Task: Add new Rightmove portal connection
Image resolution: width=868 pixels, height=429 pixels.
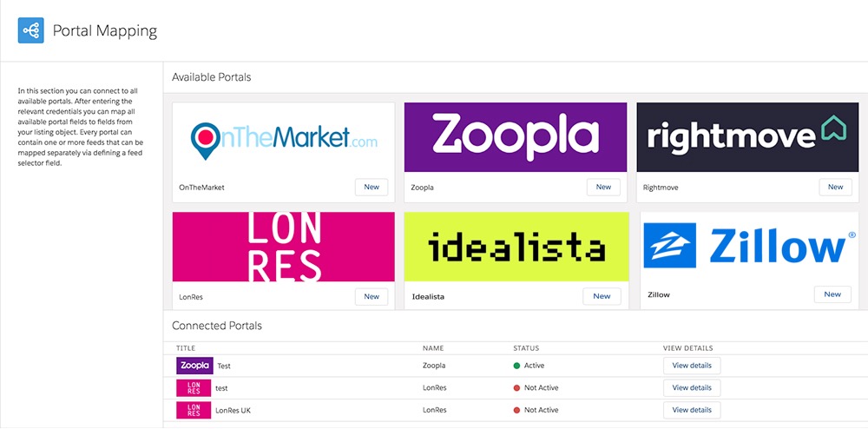Action: point(835,187)
